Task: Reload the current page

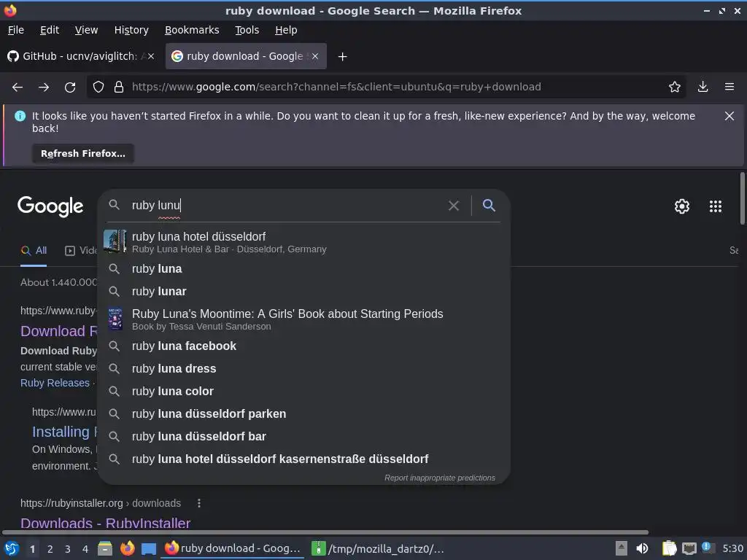Action: pyautogui.click(x=70, y=87)
